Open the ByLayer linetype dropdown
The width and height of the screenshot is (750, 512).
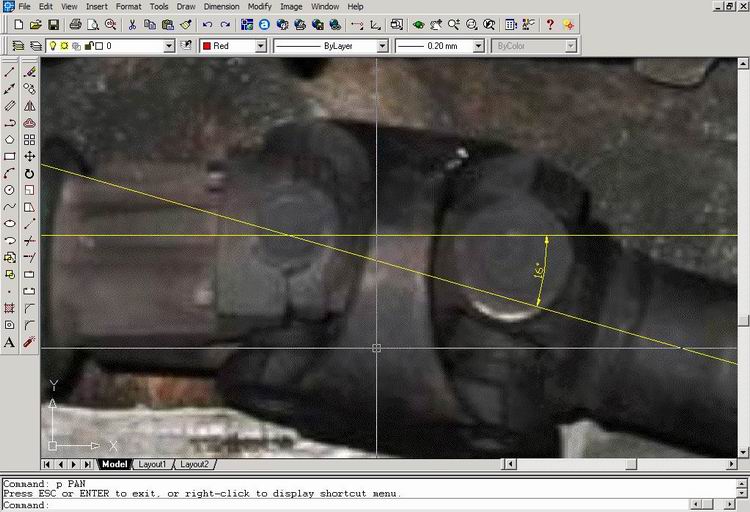382,46
